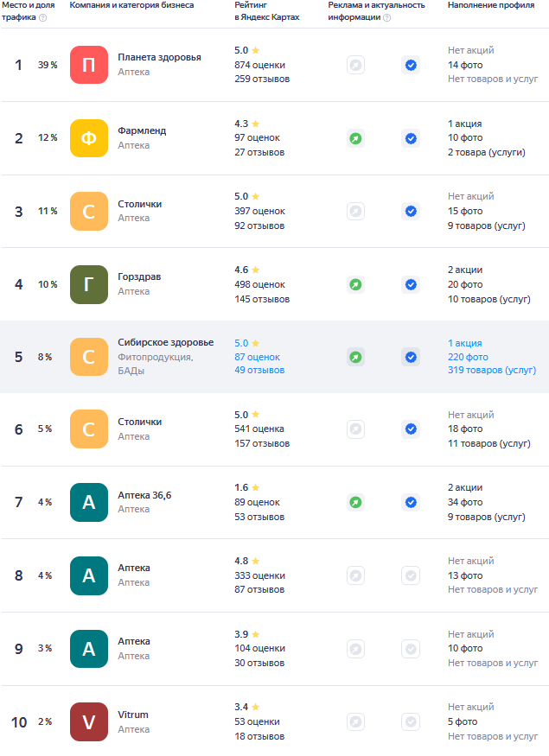The image size is (549, 756).
Task: Click the blue verified checkmark in Горздрав row
Action: [411, 284]
